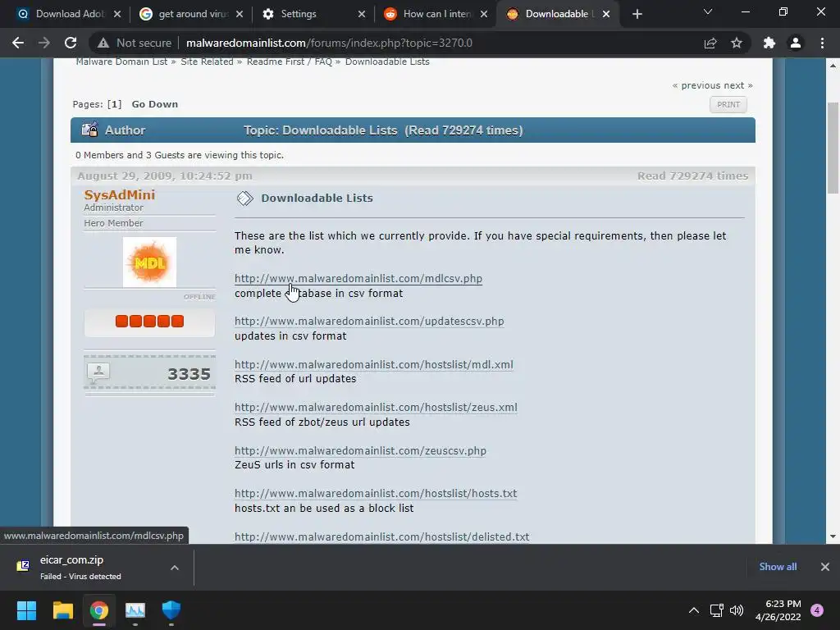This screenshot has height=630, width=840.
Task: Click the post icon next to Downloadable Lists
Action: coord(244,199)
